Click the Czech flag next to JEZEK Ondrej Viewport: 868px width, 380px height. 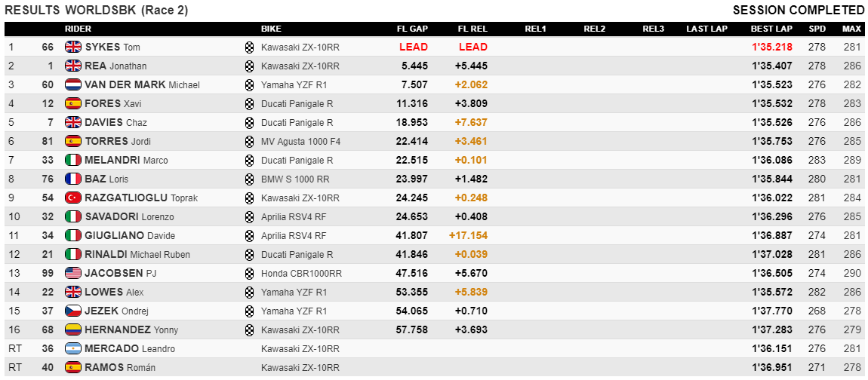tap(73, 311)
